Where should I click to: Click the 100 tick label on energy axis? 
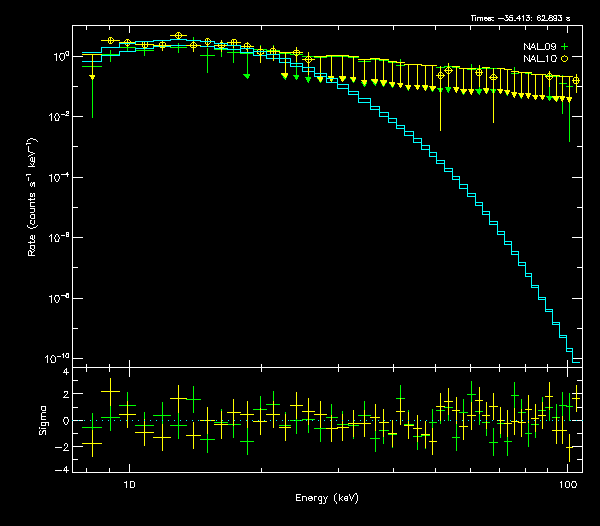(x=567, y=485)
